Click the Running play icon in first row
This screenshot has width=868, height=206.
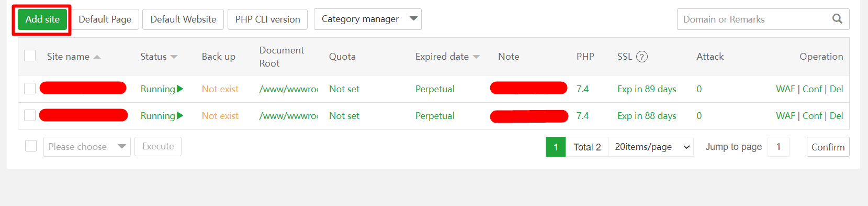[x=180, y=89]
